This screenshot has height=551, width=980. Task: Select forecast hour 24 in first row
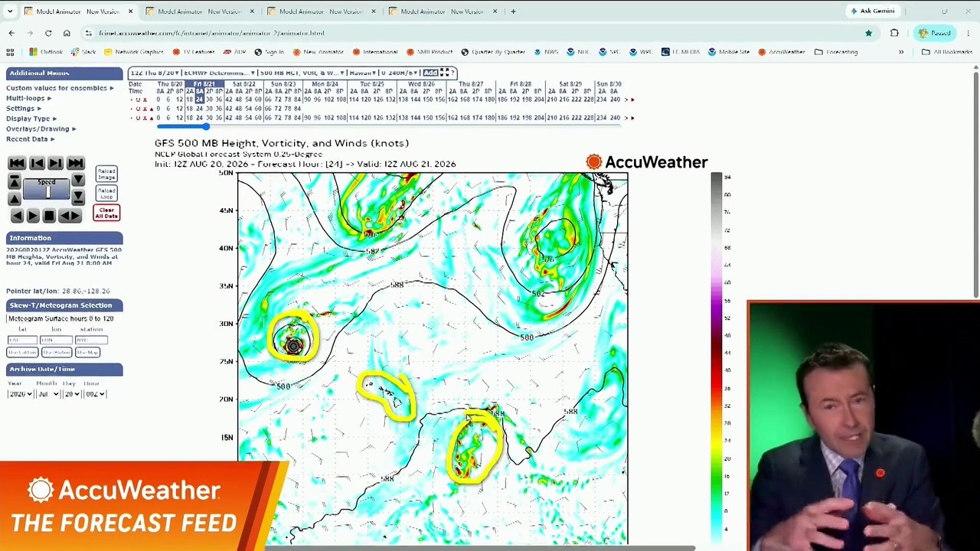pos(199,99)
